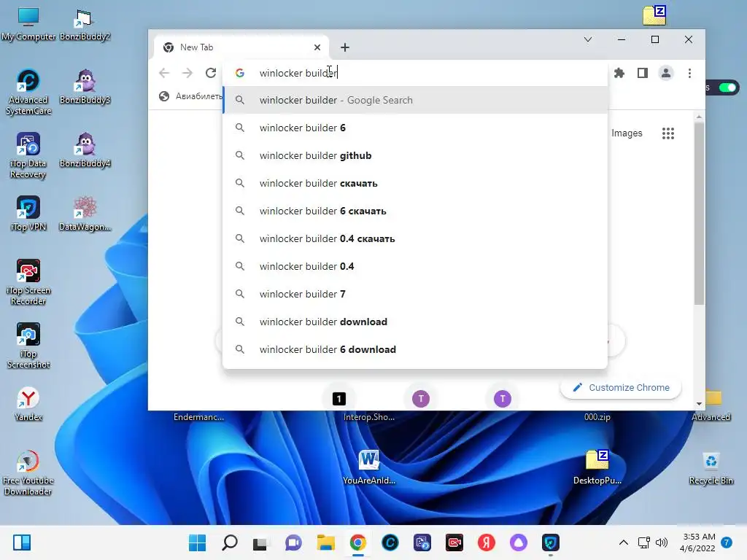Open iTop VPN desktop shortcut
The height and width of the screenshot is (560, 747).
pos(28,214)
